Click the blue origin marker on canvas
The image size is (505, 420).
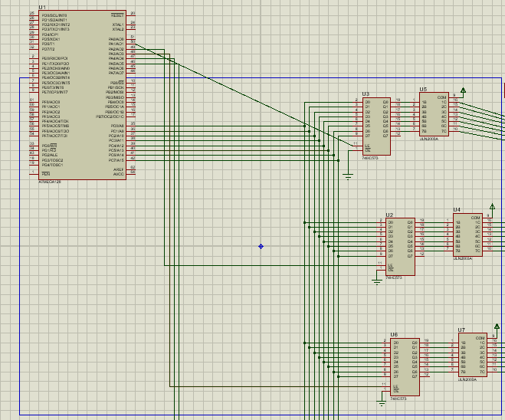tap(261, 246)
